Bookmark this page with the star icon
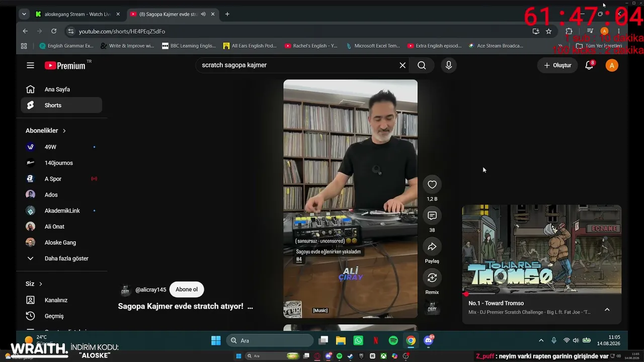 pos(549,31)
